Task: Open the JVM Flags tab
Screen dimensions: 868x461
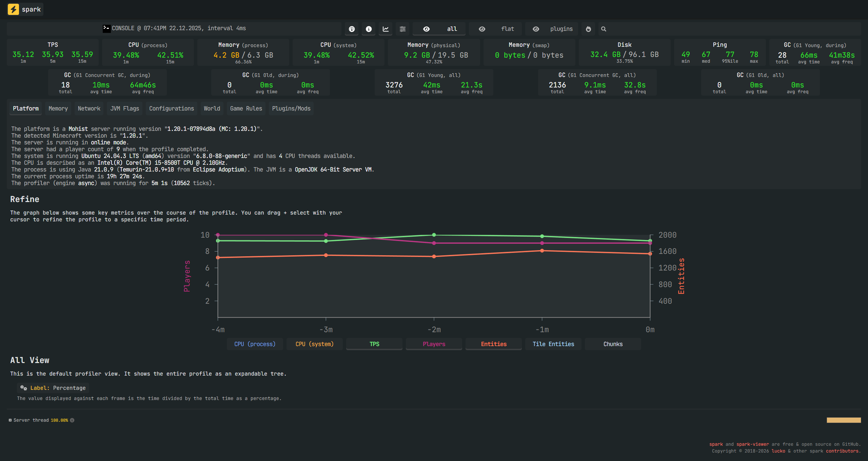Action: tap(124, 108)
